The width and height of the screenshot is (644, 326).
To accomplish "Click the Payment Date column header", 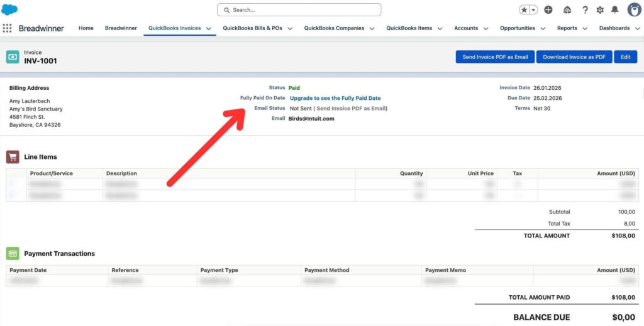I will tap(28, 270).
